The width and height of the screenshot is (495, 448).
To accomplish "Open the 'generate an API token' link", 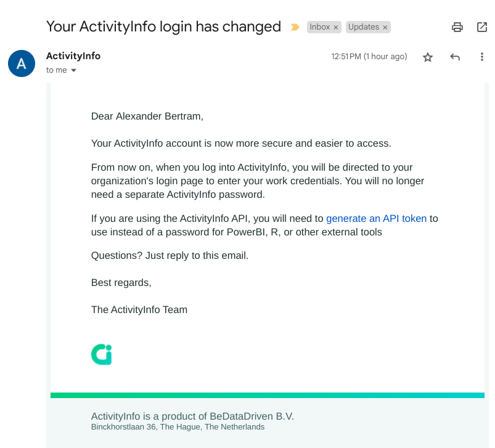I will coord(376,218).
